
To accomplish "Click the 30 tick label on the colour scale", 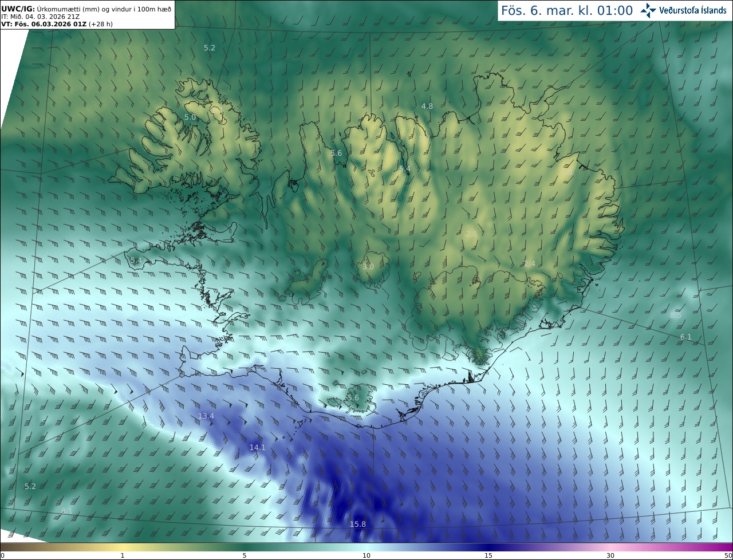I will 610,555.
